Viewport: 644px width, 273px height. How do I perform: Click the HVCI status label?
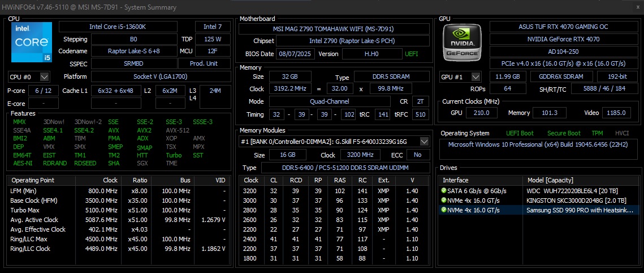(x=623, y=133)
